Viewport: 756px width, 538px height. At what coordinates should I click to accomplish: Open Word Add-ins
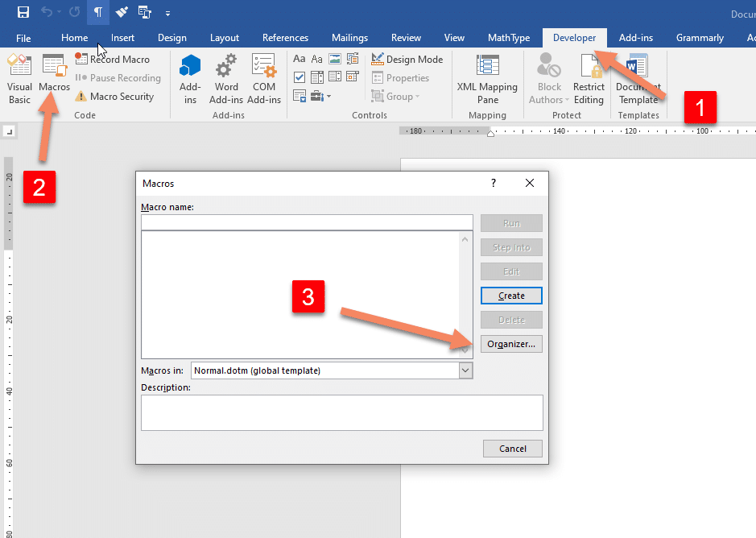tap(226, 79)
